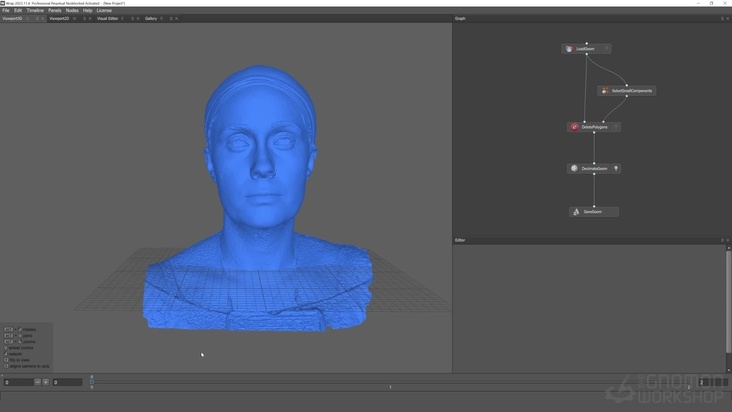Click the LoadGeom node icon

570,49
